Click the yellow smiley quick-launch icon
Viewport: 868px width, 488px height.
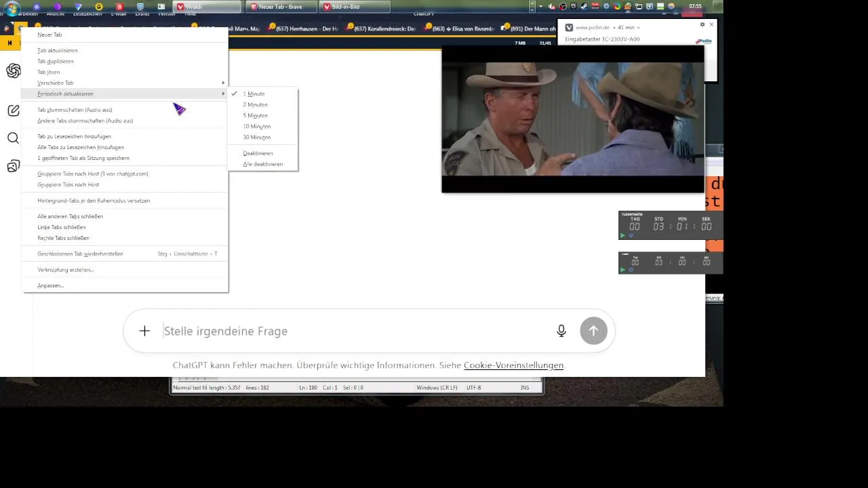(99, 6)
